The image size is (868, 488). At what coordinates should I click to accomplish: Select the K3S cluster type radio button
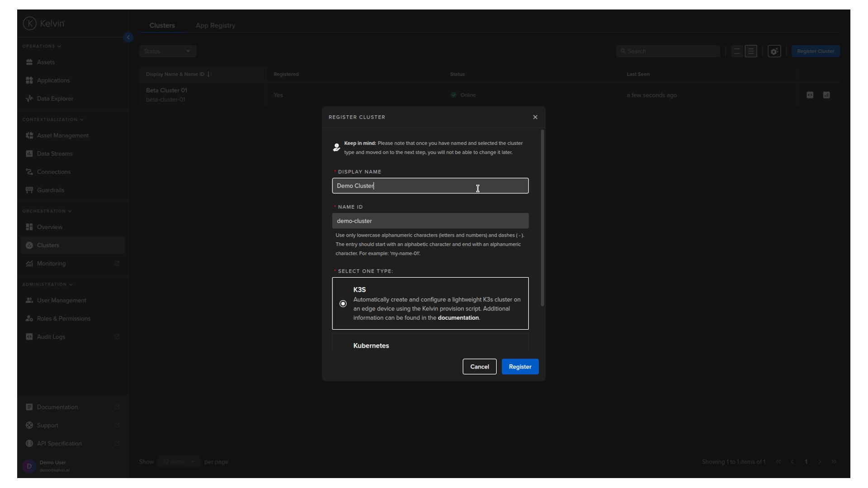[x=343, y=304]
